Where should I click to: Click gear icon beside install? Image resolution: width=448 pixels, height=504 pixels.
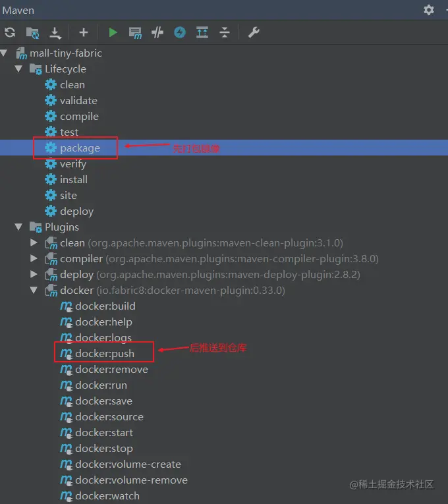tap(51, 179)
